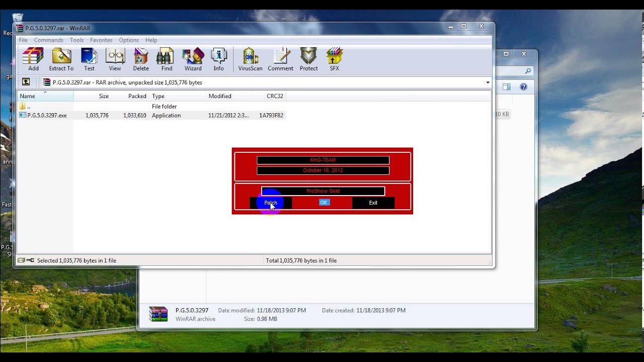Toggle the preview pane icon in Explorer window
Image resolution: width=644 pixels, height=362 pixels.
point(507,87)
